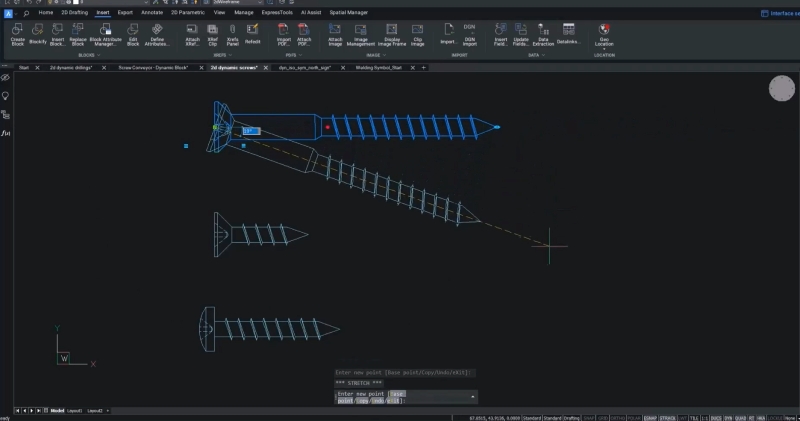
Task: Open the Data Extraction tool
Action: click(543, 35)
